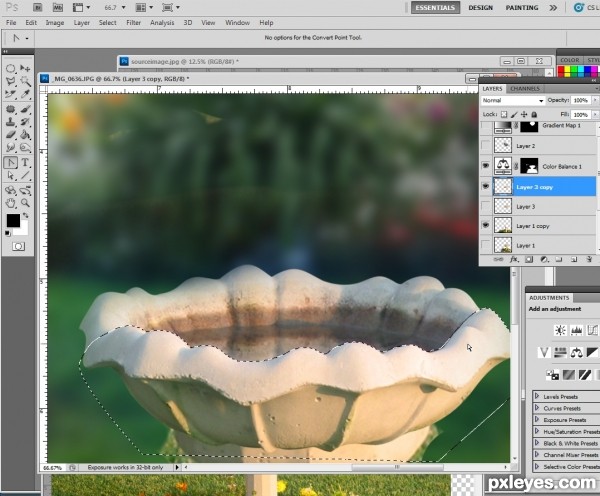Toggle lock transparent pixels
The width and height of the screenshot is (600, 496).
click(504, 114)
